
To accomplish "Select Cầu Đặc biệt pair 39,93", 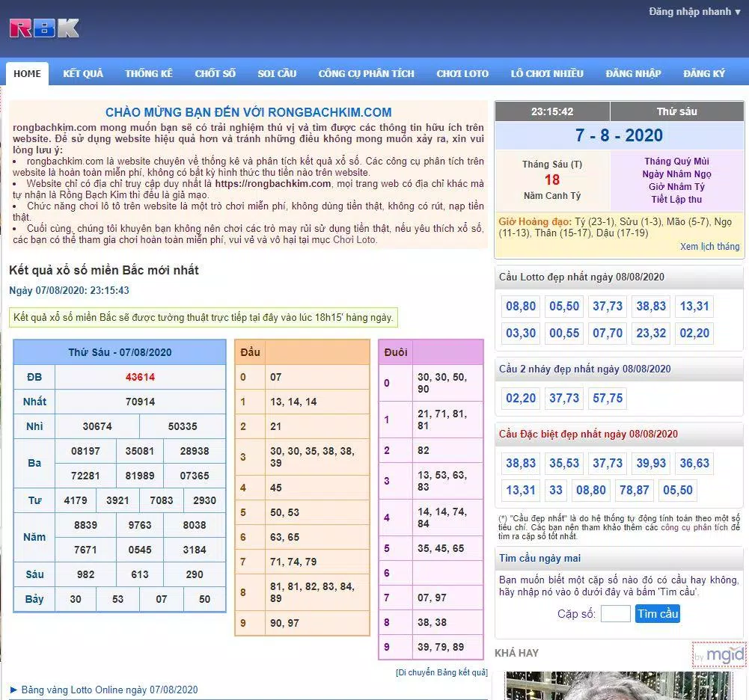I will 651,463.
